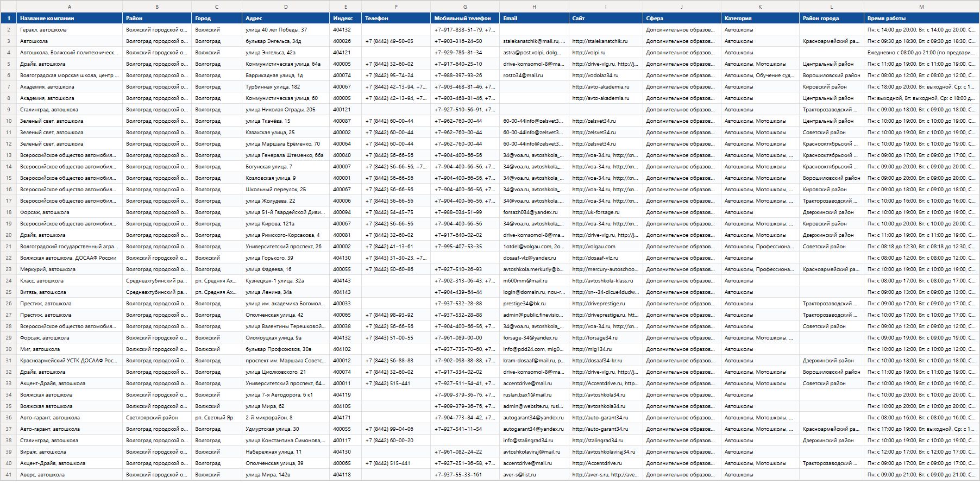This screenshot has height=490, width=980.
Task: Select column H header
Action: click(x=534, y=7)
